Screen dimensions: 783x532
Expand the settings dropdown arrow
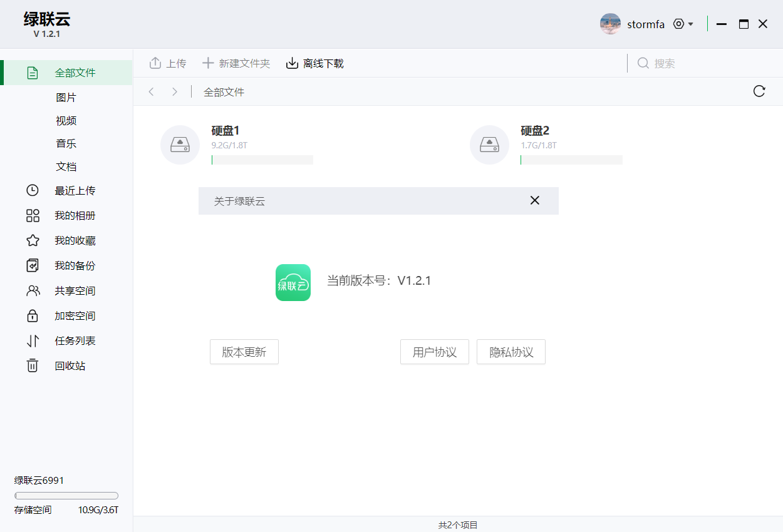[691, 24]
